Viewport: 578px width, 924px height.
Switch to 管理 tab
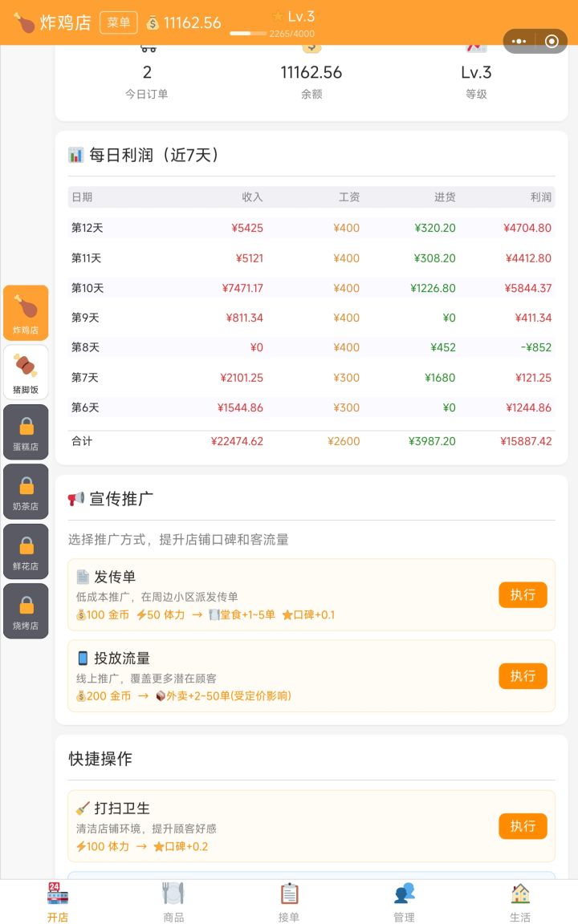405,902
